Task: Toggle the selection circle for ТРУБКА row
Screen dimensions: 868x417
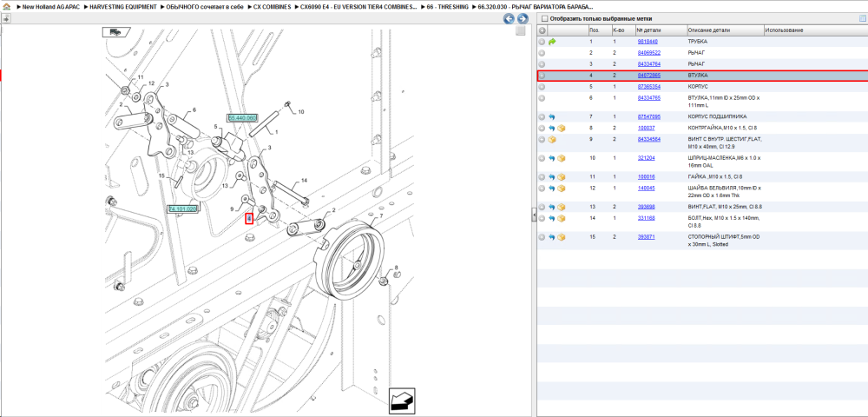Action: [x=542, y=42]
